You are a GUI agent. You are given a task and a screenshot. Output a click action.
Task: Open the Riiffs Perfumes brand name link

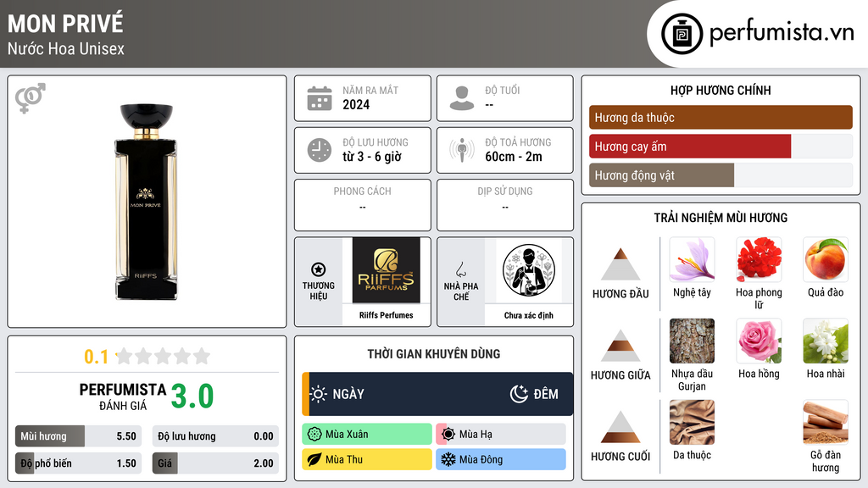coord(386,315)
